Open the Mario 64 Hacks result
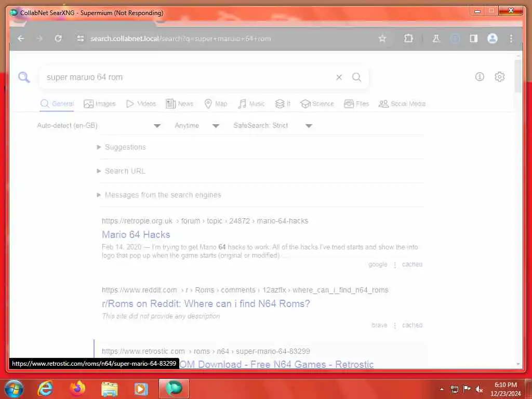This screenshot has width=532, height=399. 136,234
